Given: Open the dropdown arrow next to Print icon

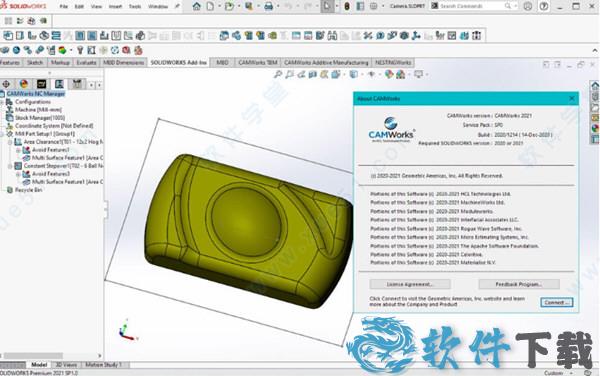Looking at the screenshot, I should tap(278, 7).
